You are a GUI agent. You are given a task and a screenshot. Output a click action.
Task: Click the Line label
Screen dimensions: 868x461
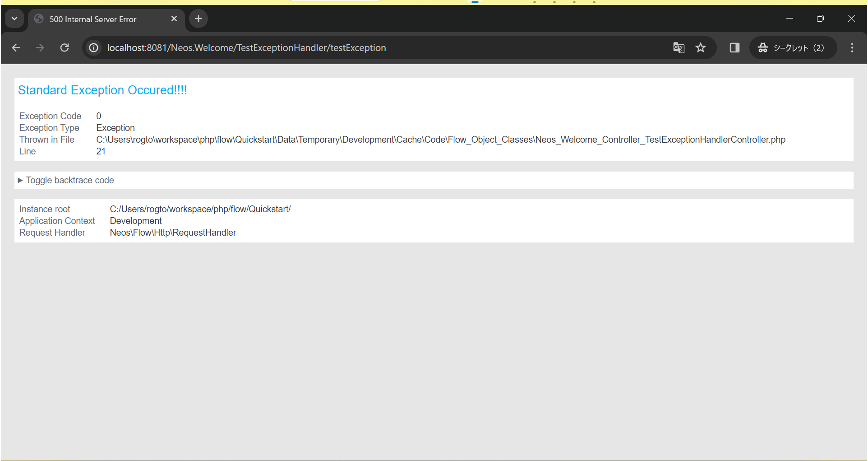point(28,151)
